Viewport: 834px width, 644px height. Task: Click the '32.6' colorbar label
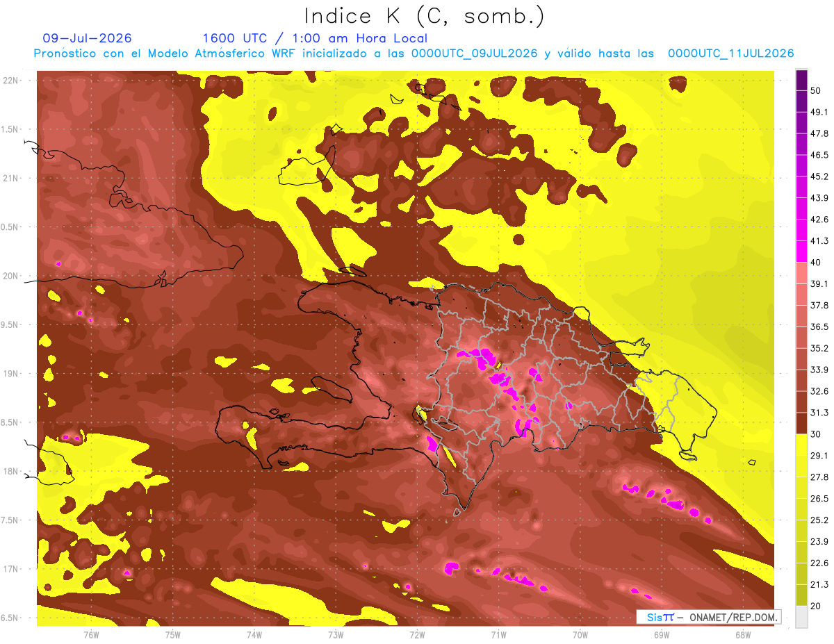[x=819, y=391]
